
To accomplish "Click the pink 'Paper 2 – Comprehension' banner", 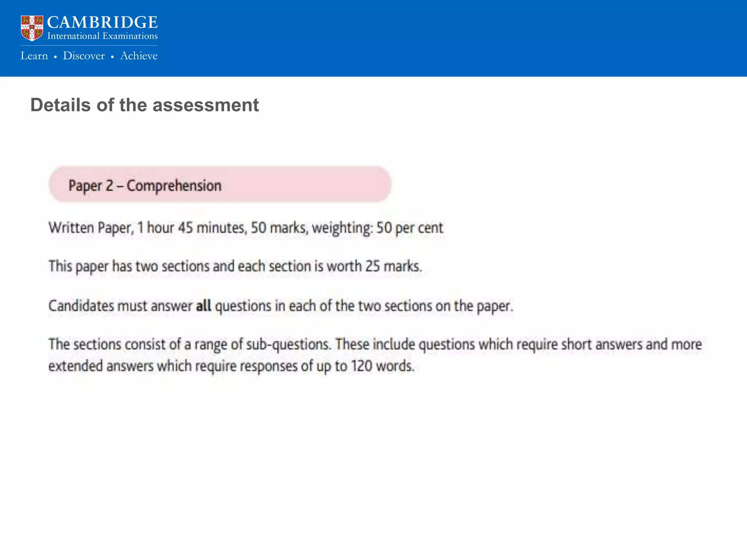I will tap(220, 184).
